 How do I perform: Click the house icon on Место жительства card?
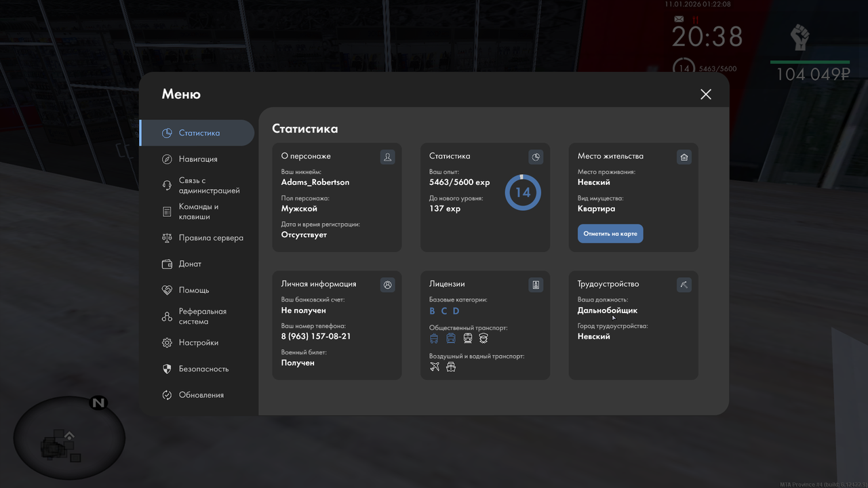pos(684,157)
